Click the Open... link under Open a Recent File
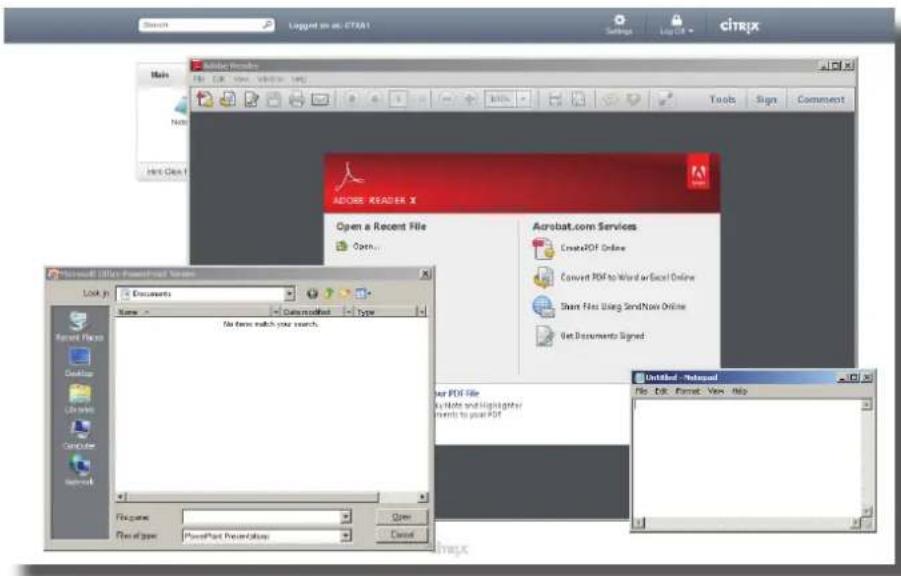Viewport: 901px width, 576px height. pyautogui.click(x=366, y=246)
